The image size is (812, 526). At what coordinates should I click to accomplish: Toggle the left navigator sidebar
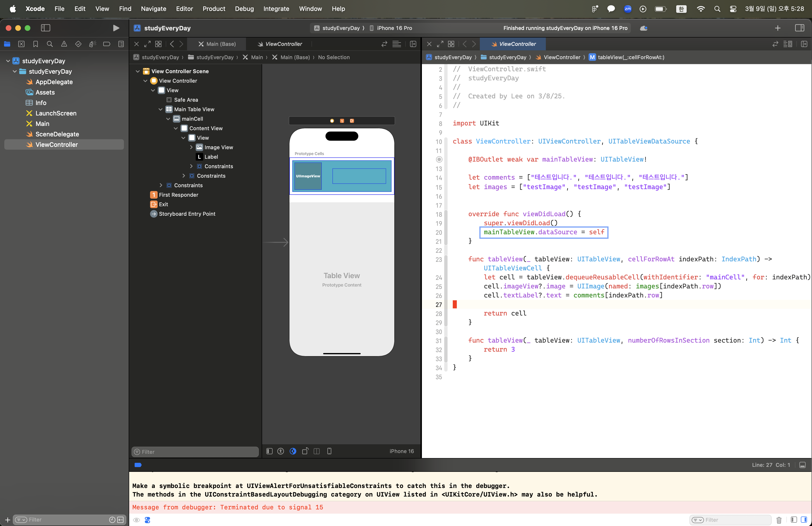pos(45,28)
